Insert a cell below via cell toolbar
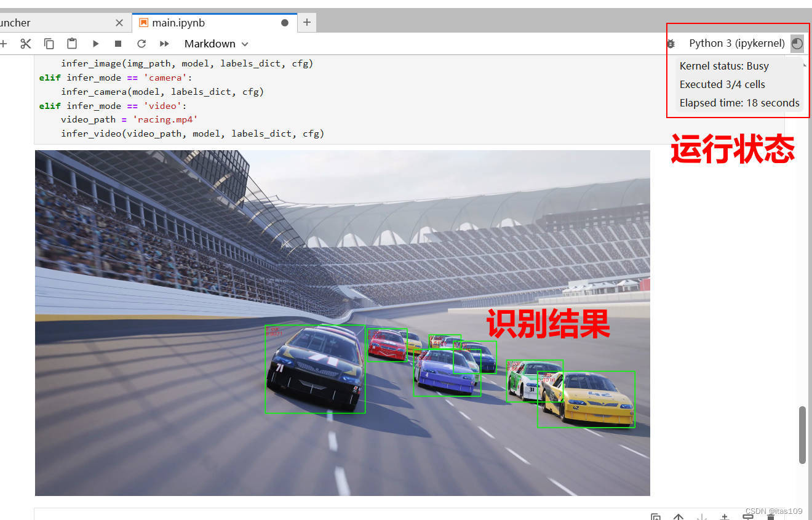This screenshot has width=812, height=520. point(748,518)
